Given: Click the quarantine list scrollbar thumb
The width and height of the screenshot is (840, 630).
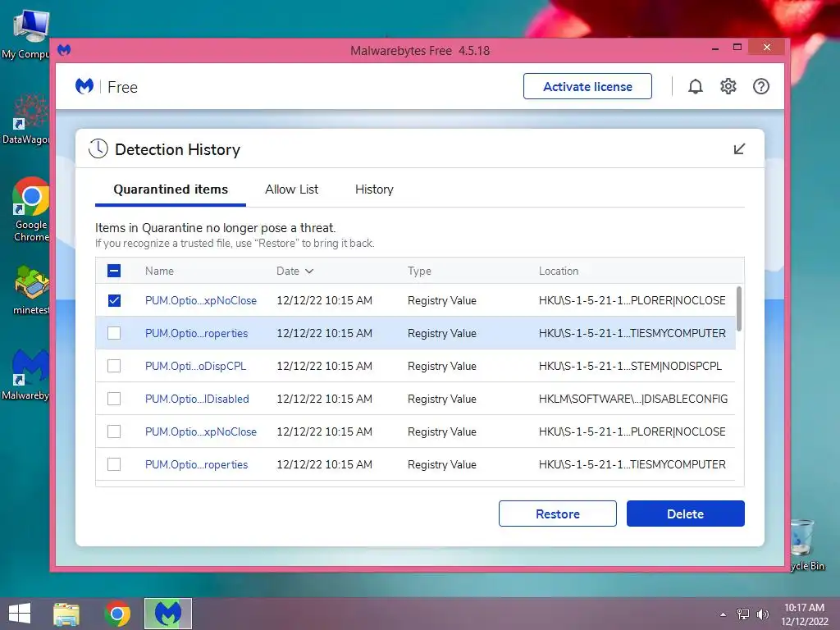Looking at the screenshot, I should (739, 309).
